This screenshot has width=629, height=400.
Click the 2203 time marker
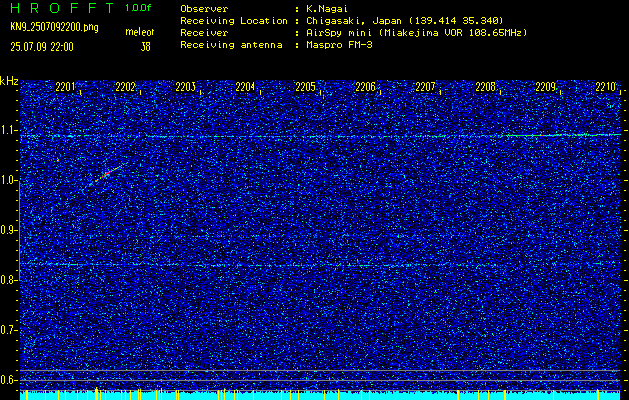coord(185,87)
